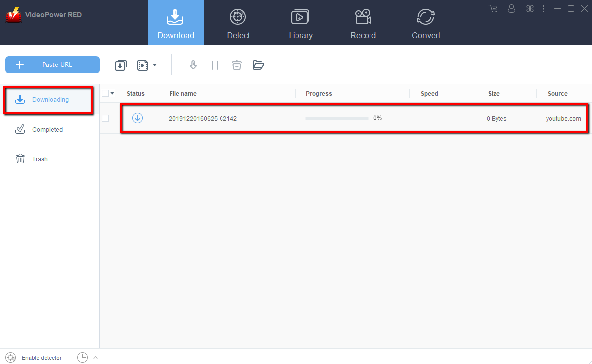This screenshot has width=592, height=364.
Task: Toggle the select-all checkbox in header
Action: pyautogui.click(x=105, y=93)
